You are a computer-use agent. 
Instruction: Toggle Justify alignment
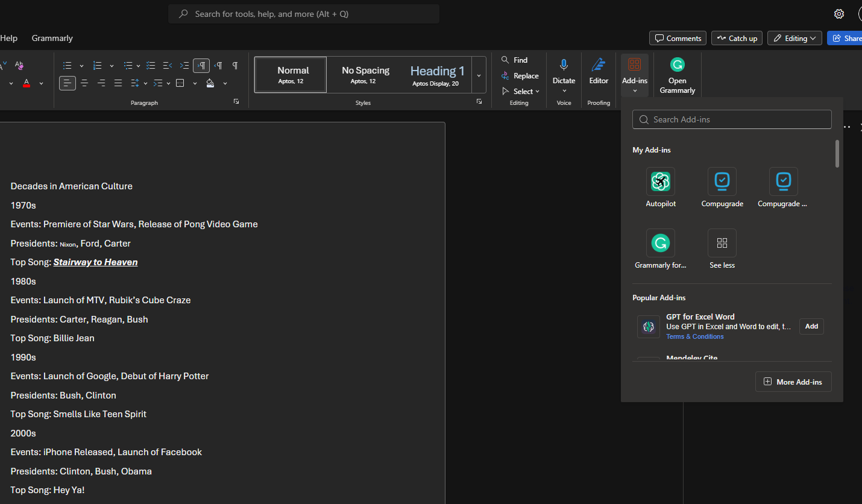point(118,83)
